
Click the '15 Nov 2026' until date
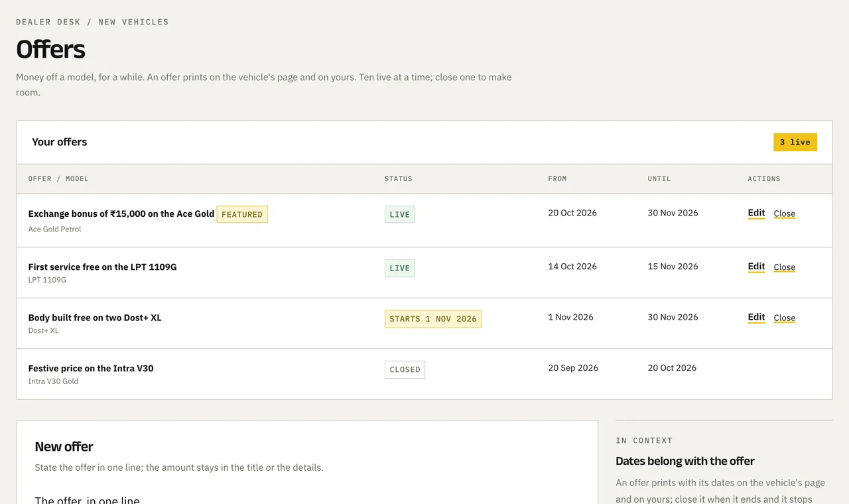click(x=673, y=267)
